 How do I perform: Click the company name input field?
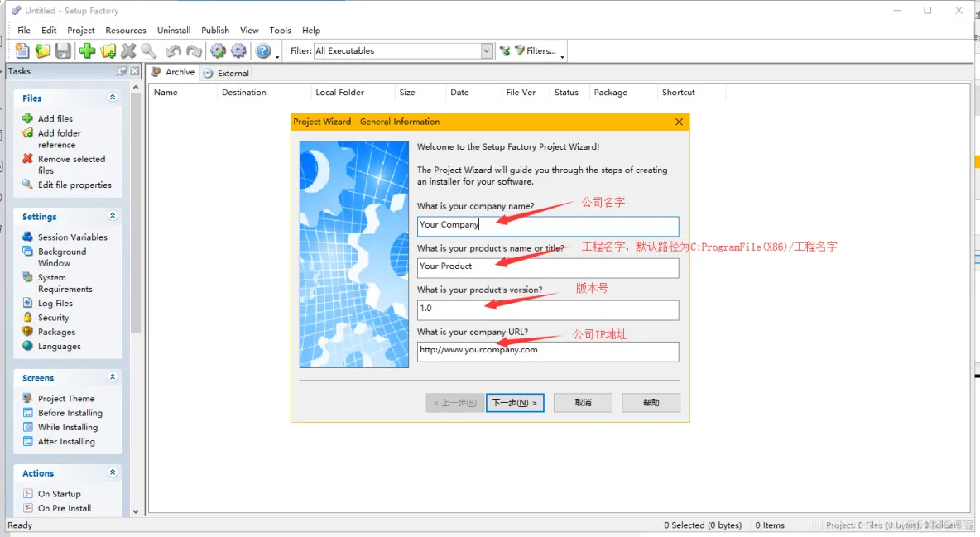tap(548, 226)
